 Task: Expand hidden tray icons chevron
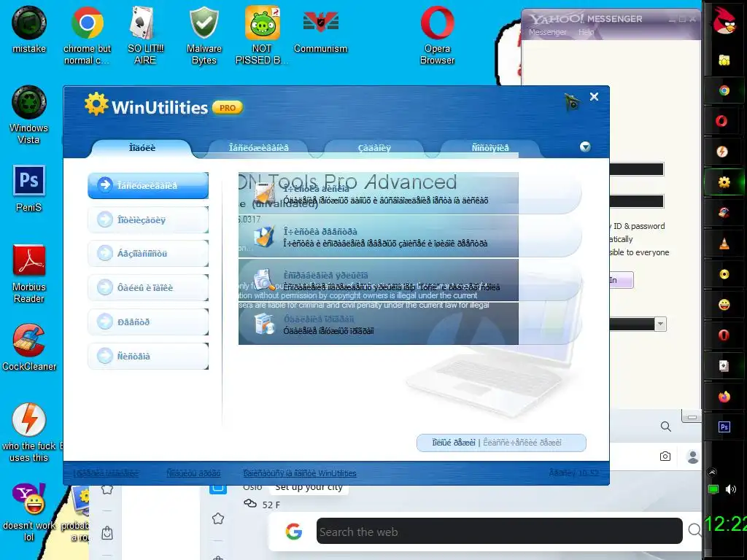(x=712, y=472)
